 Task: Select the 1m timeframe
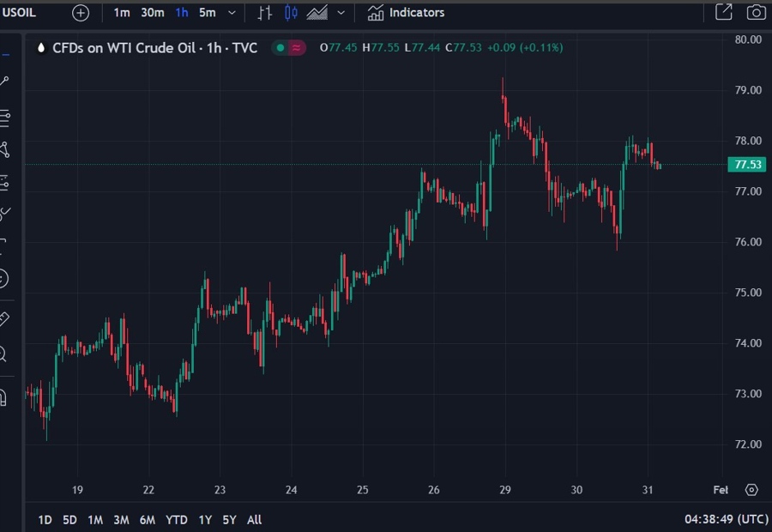point(122,13)
